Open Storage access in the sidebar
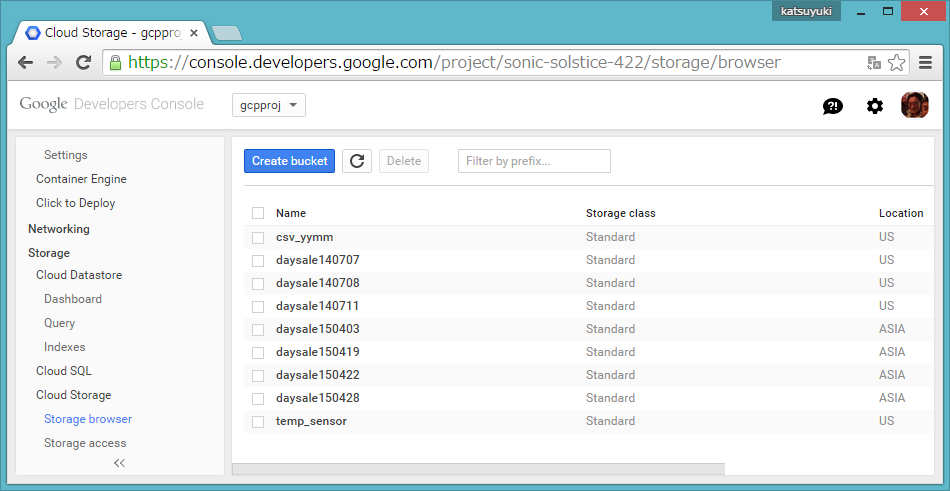 point(85,443)
